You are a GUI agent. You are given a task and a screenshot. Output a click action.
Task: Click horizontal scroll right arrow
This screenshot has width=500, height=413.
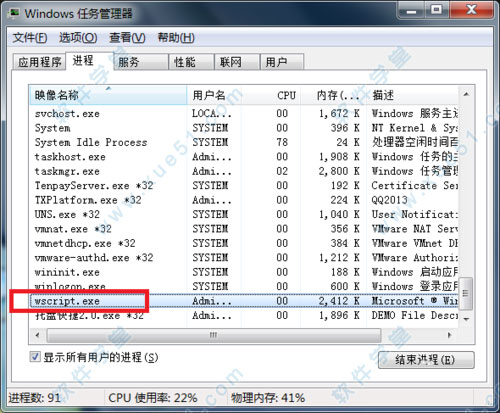pos(450,335)
